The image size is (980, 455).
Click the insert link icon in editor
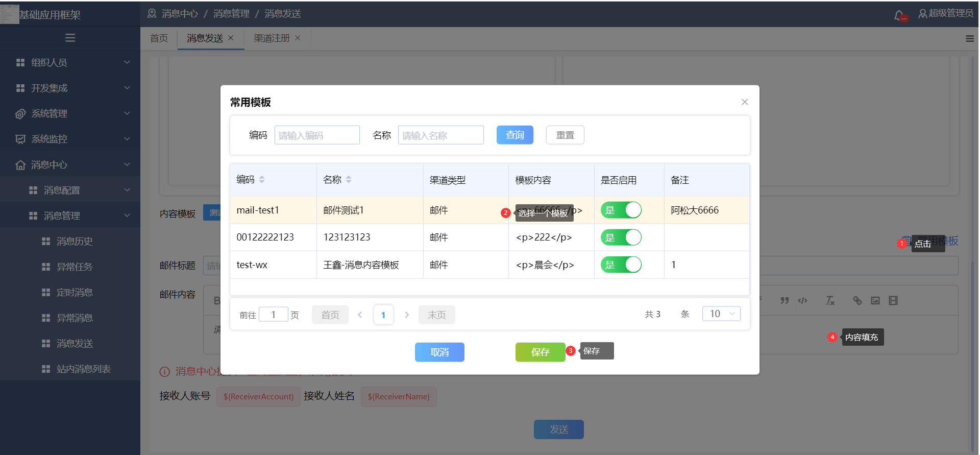(857, 300)
